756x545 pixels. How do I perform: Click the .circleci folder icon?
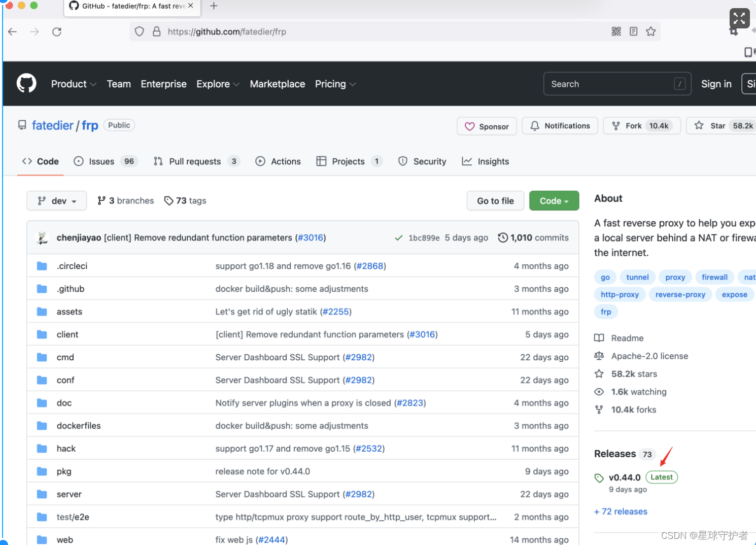pyautogui.click(x=42, y=266)
